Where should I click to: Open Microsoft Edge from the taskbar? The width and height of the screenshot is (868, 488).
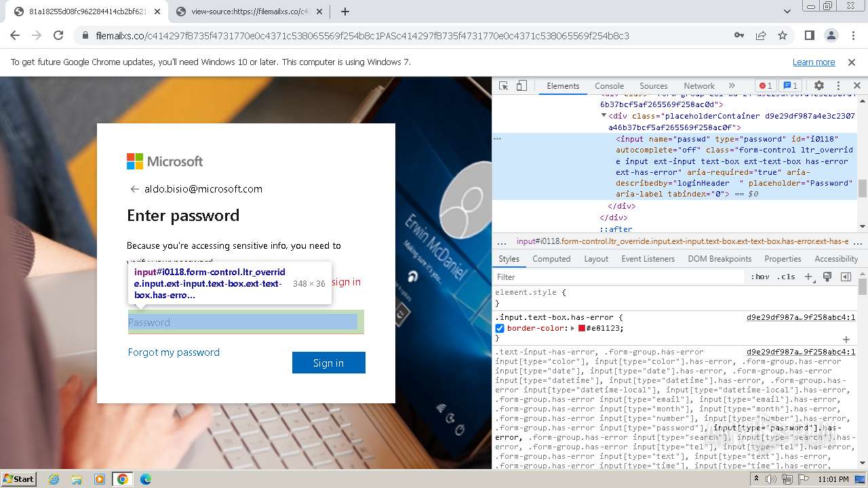pos(146,479)
